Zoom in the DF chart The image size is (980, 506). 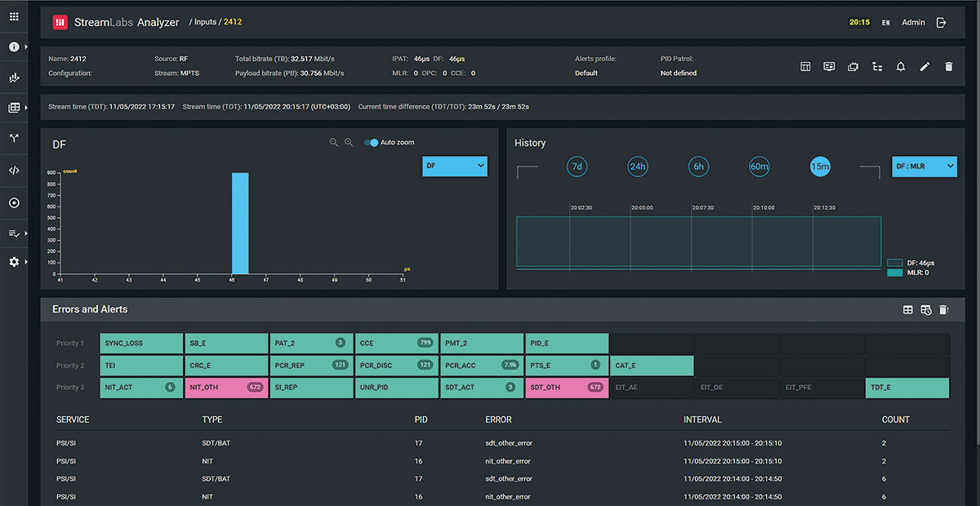click(349, 142)
